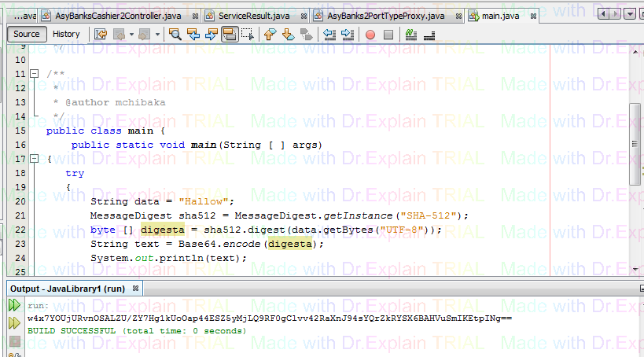Image resolution: width=644 pixels, height=357 pixels.
Task: Click editor scrollbar up arrow
Action: [x=635, y=52]
